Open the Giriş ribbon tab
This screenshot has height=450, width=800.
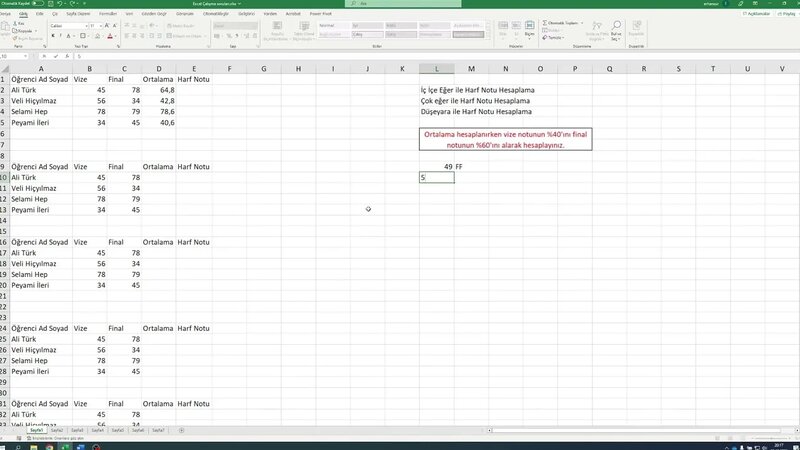[x=23, y=14]
